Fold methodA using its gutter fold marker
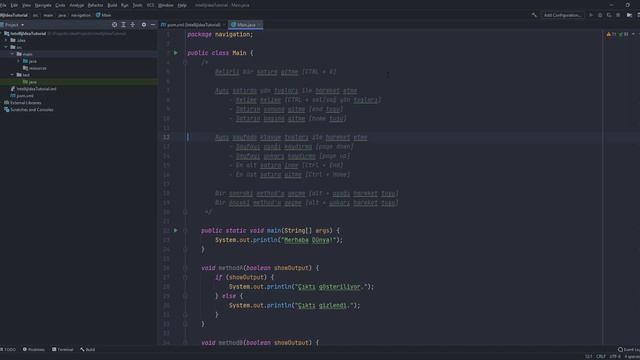This screenshot has width=640, height=360. tap(185, 268)
